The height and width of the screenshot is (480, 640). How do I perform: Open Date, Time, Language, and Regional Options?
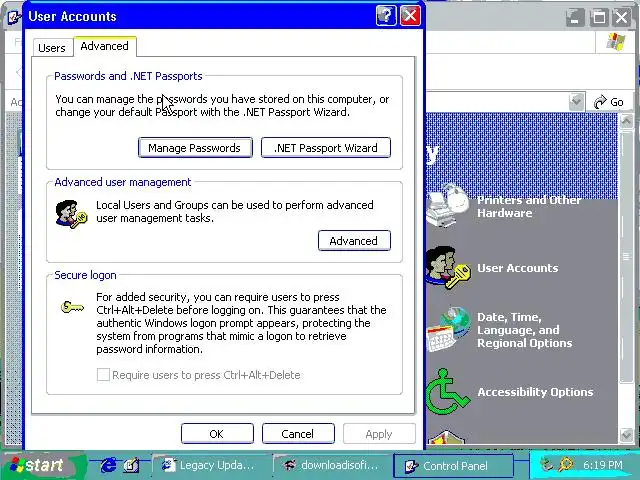pos(524,330)
